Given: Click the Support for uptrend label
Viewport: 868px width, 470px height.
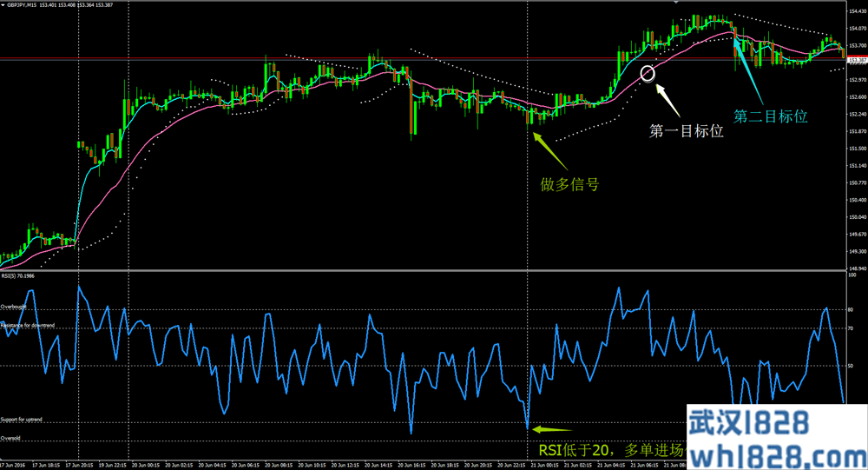Looking at the screenshot, I should pos(22,420).
